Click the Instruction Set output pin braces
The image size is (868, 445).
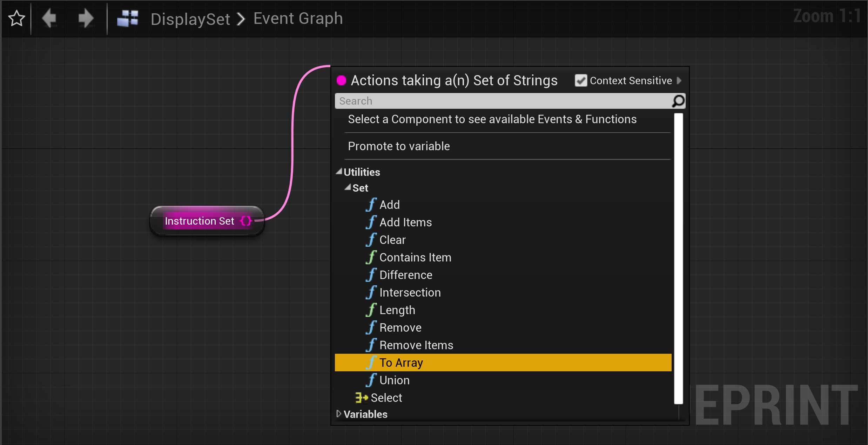pyautogui.click(x=246, y=221)
